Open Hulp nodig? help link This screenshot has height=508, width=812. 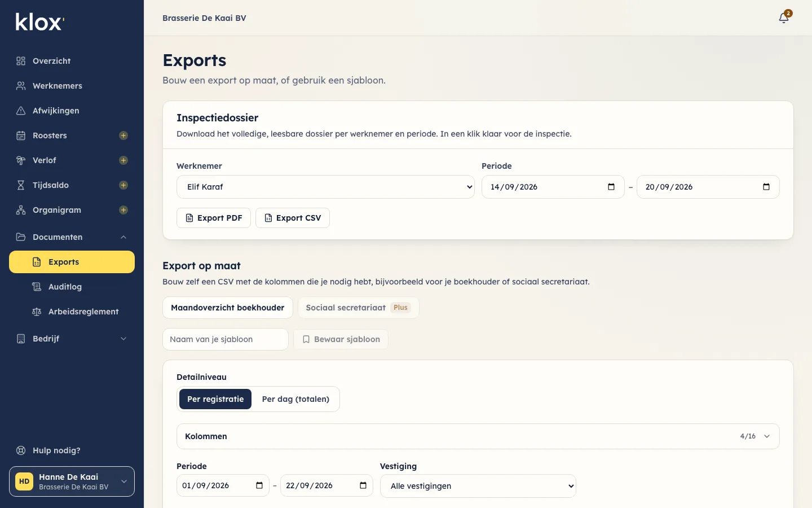coord(72,450)
